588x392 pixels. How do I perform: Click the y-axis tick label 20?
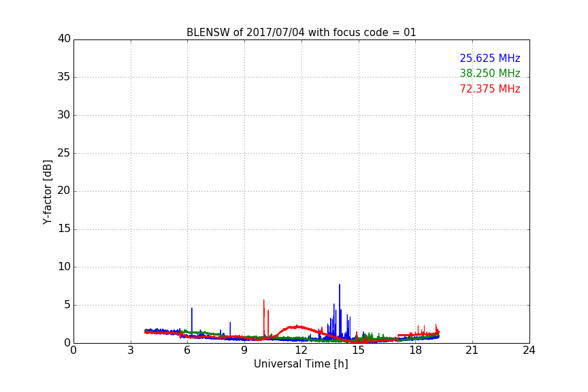(64, 191)
